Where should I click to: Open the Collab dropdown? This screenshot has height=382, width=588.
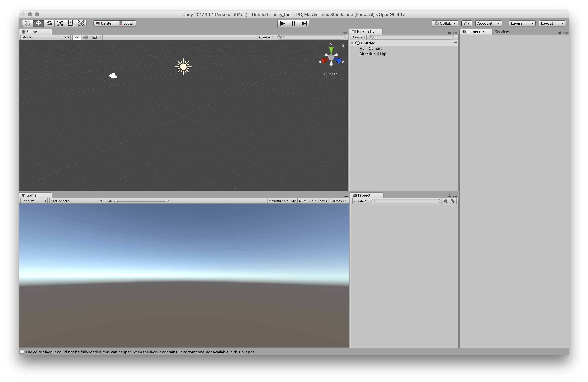coord(445,23)
